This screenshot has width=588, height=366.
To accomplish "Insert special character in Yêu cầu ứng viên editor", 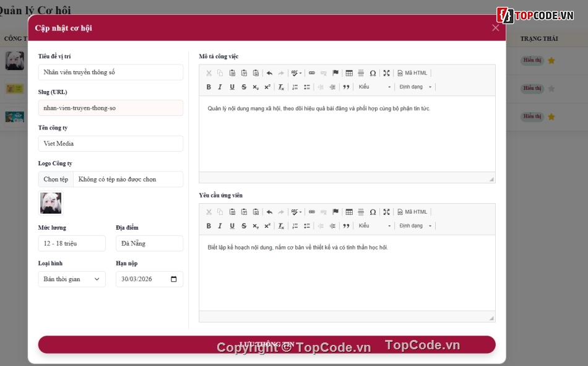I will [373, 212].
